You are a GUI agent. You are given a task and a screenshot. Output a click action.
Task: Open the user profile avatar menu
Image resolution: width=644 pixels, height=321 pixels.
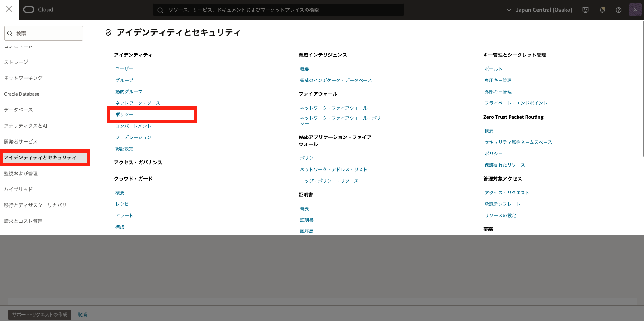pos(635,10)
